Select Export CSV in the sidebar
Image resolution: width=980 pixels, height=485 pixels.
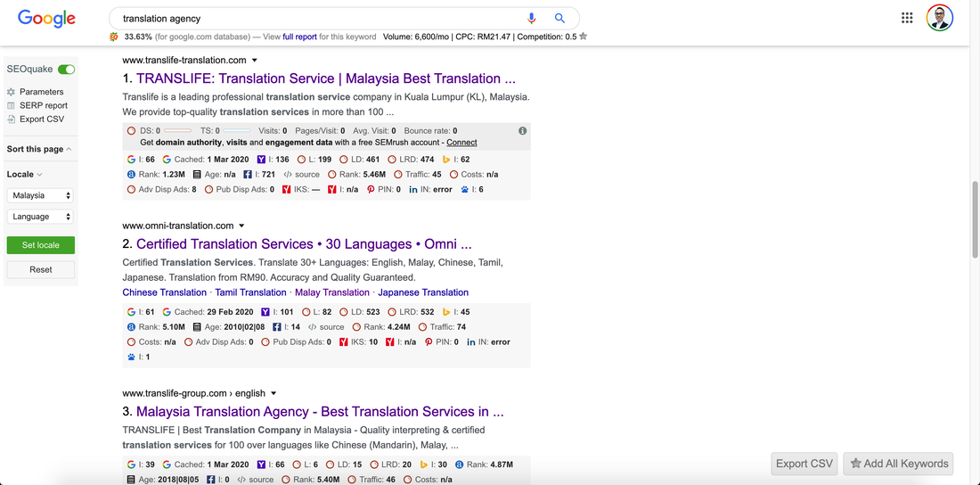pos(42,119)
